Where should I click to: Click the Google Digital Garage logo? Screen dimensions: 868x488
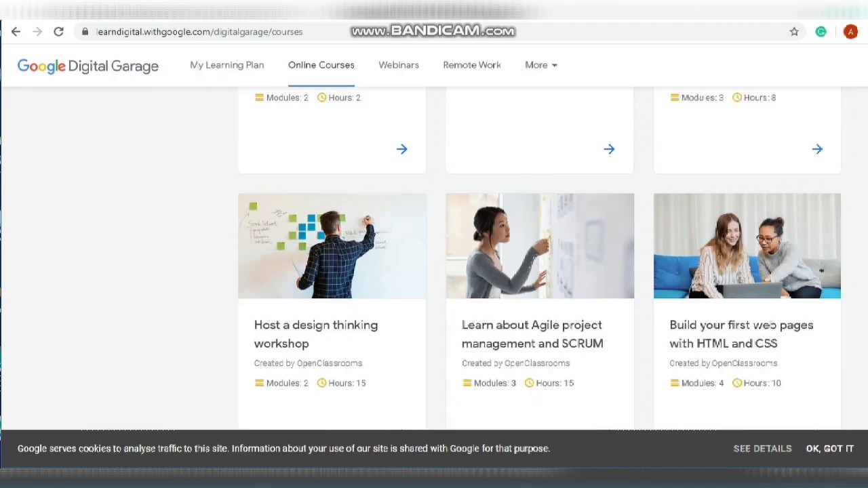pos(88,66)
